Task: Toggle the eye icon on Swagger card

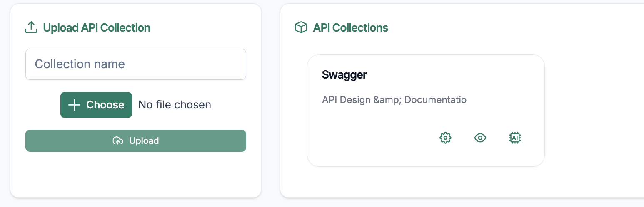Action: [x=480, y=138]
